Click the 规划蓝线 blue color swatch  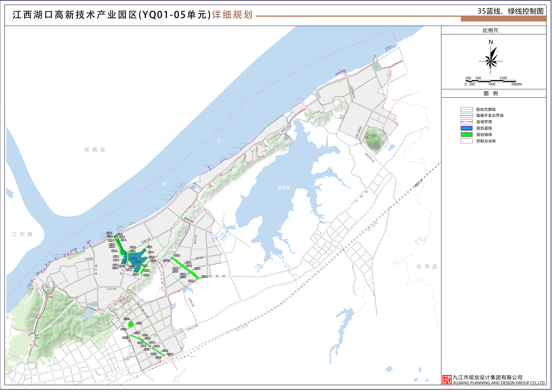(466, 128)
